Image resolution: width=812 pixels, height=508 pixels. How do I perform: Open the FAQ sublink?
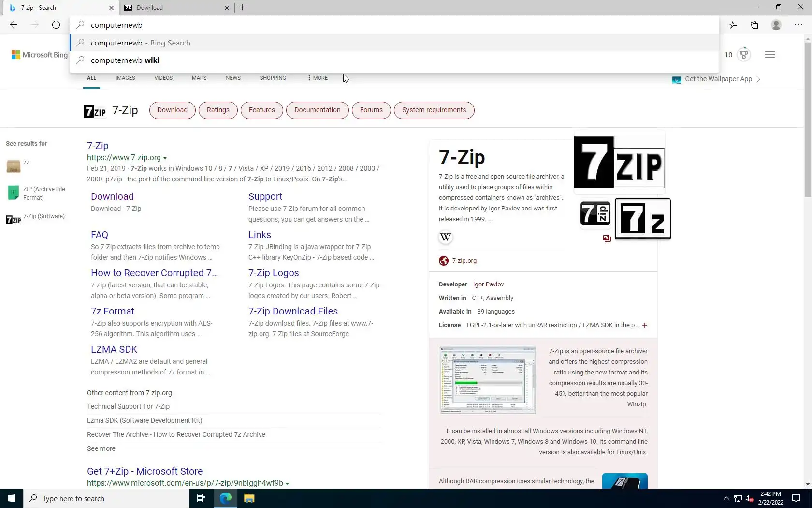tap(100, 235)
